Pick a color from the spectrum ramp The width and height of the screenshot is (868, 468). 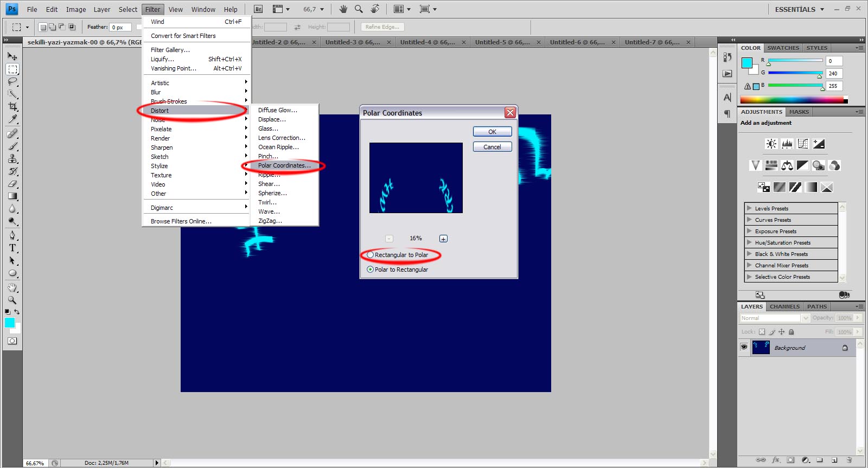pyautogui.click(x=793, y=99)
